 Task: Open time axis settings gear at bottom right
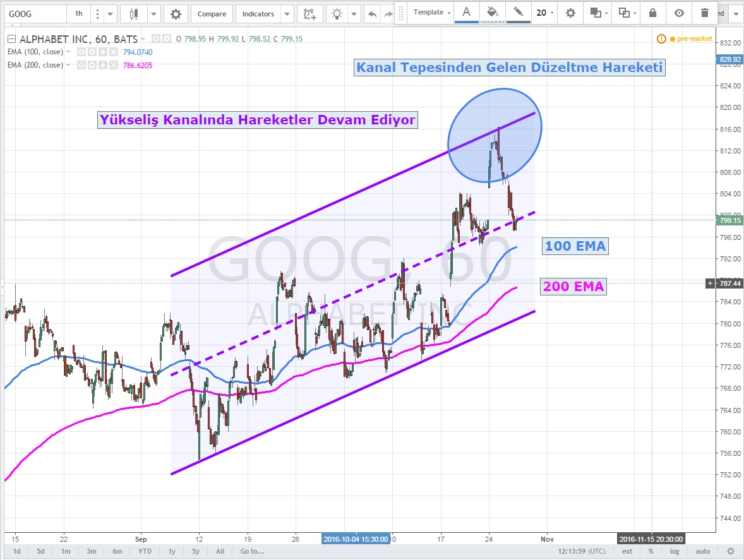[731, 551]
